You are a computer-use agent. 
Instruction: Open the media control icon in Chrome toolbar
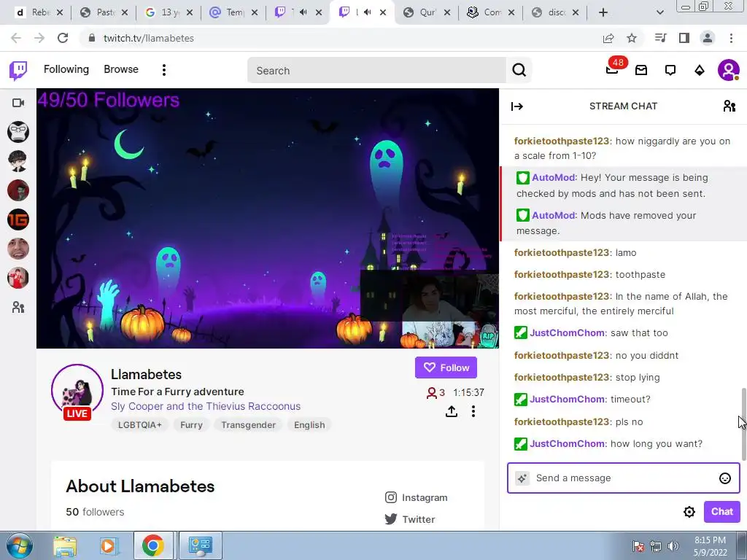[661, 38]
